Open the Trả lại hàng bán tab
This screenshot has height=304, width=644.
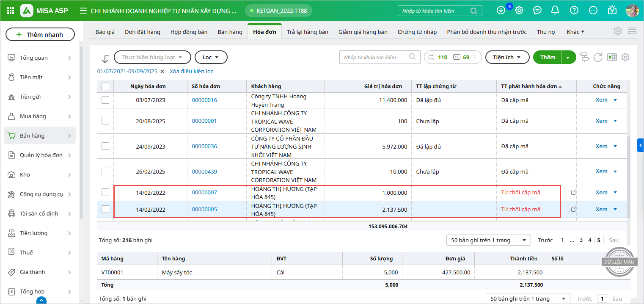pyautogui.click(x=307, y=32)
